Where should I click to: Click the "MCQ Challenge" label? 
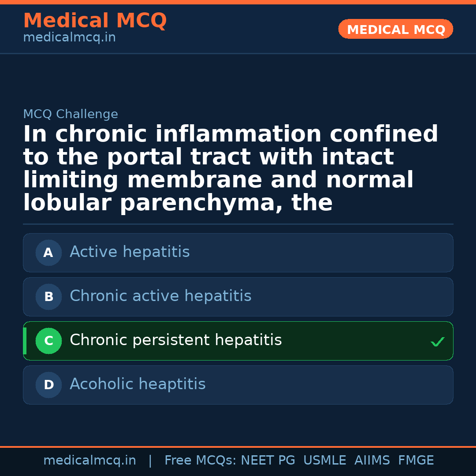[x=71, y=114]
